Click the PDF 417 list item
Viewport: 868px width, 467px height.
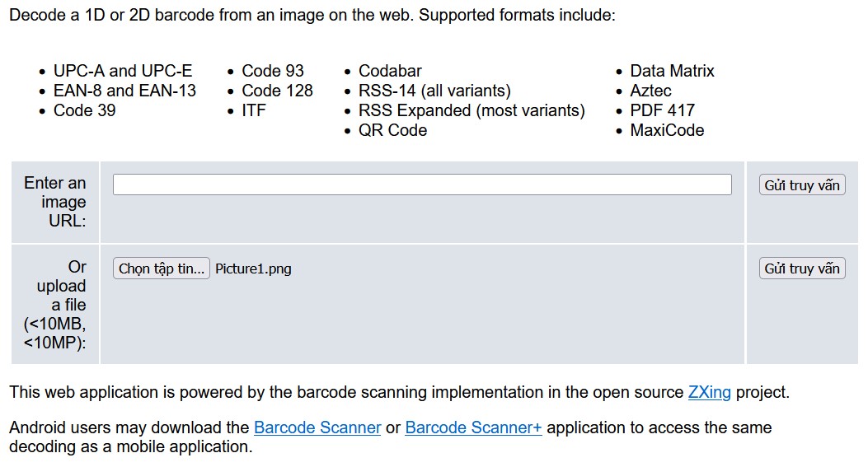click(x=662, y=110)
